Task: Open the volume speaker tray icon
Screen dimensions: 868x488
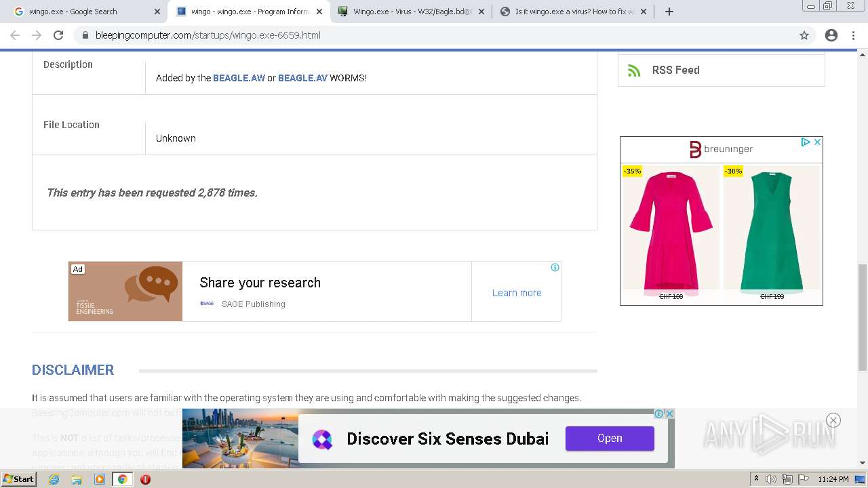Action: pyautogui.click(x=771, y=479)
